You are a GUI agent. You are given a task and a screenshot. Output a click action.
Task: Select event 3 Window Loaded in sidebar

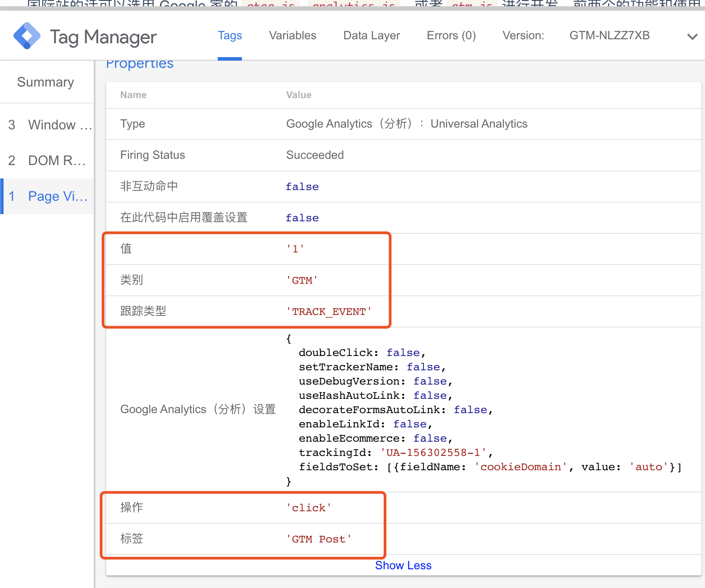pos(47,125)
